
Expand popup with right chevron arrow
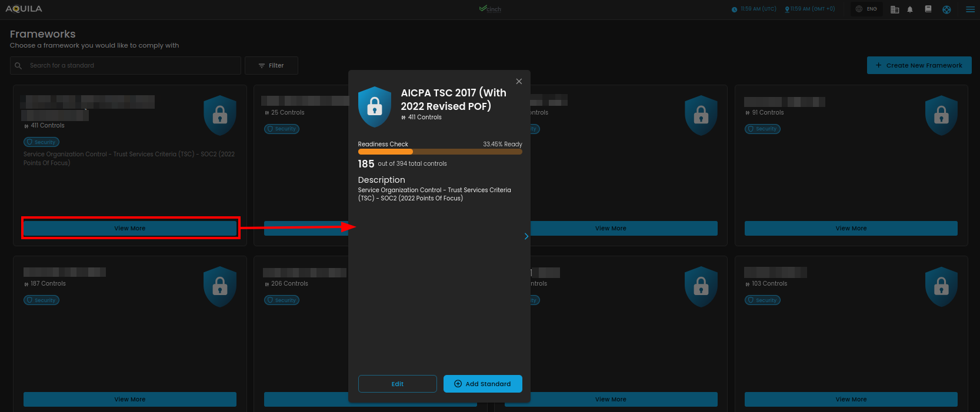tap(526, 236)
